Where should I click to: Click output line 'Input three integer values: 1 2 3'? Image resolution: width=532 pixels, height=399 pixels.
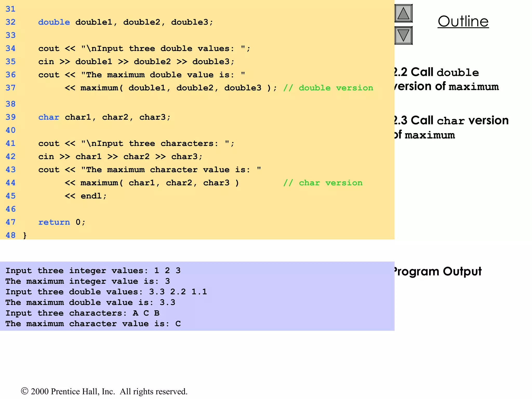pyautogui.click(x=93, y=271)
